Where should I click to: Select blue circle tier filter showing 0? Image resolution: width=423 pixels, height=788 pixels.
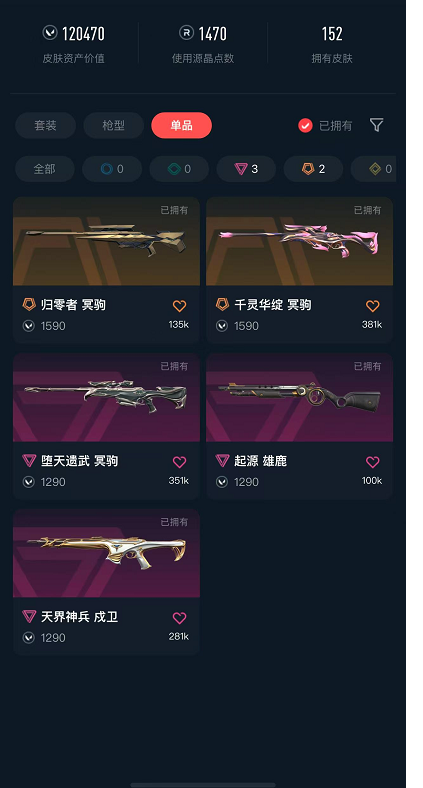point(112,169)
